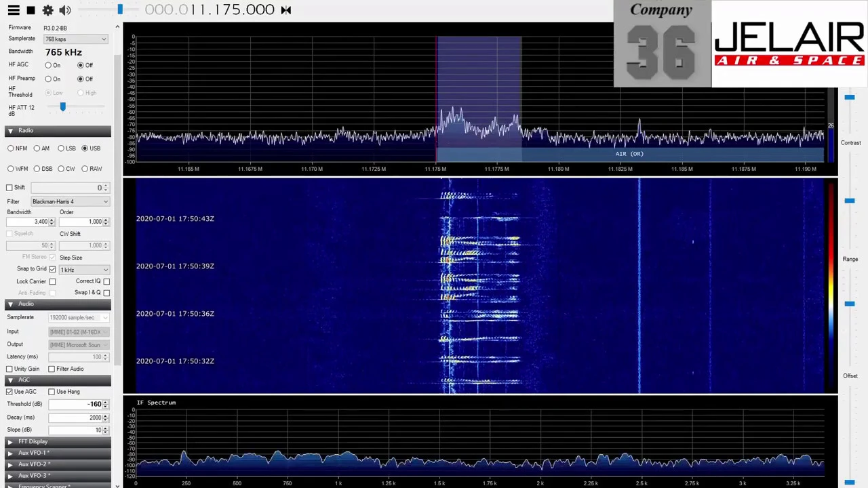Click the tuning style icon beside the frequency
The image size is (868, 488).
(x=286, y=10)
